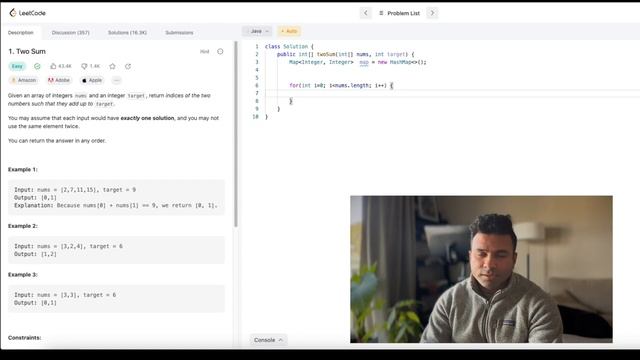Click the 'Example 3:' heading
The width and height of the screenshot is (640, 360).
(22, 274)
